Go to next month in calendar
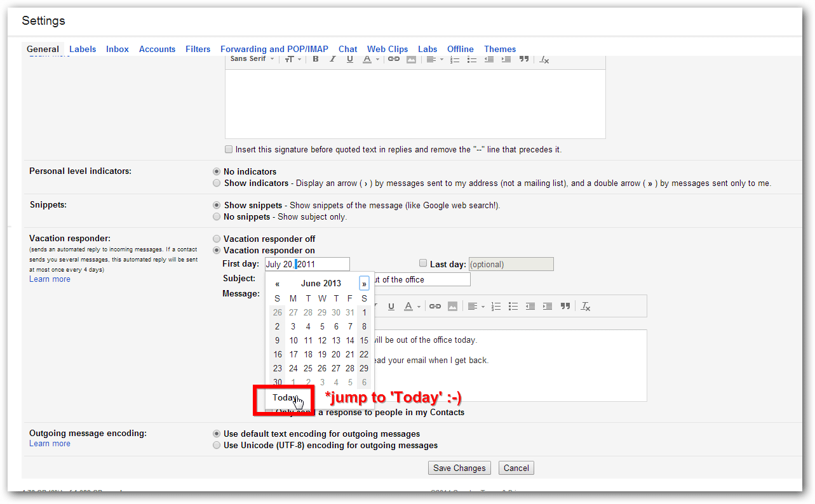The width and height of the screenshot is (815, 504). coord(364,284)
